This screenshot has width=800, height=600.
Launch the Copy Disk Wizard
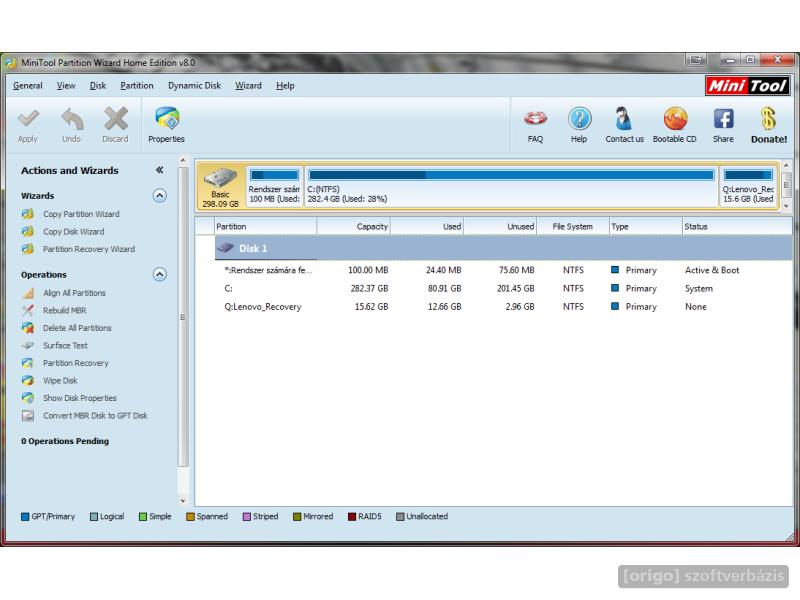click(73, 232)
